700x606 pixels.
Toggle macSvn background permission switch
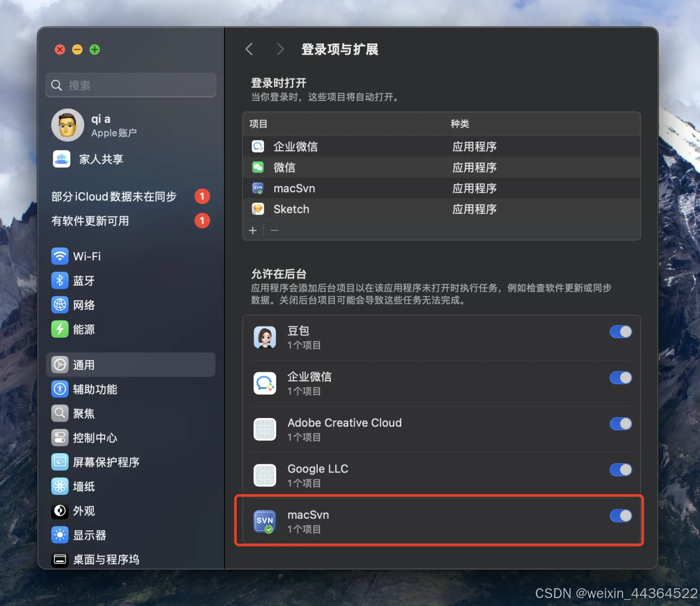point(621,515)
